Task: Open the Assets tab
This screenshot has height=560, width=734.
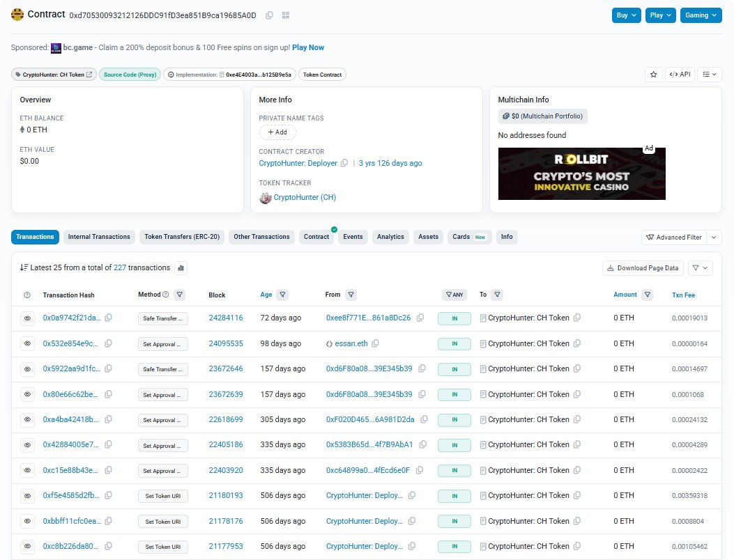Action: pyautogui.click(x=428, y=237)
